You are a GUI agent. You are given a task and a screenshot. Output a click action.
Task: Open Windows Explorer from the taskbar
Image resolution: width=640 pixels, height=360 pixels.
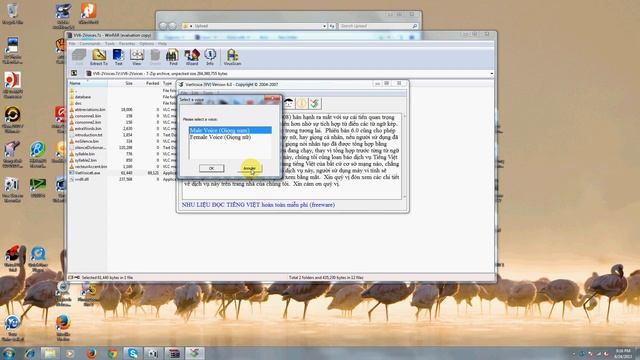pyautogui.click(x=50, y=353)
